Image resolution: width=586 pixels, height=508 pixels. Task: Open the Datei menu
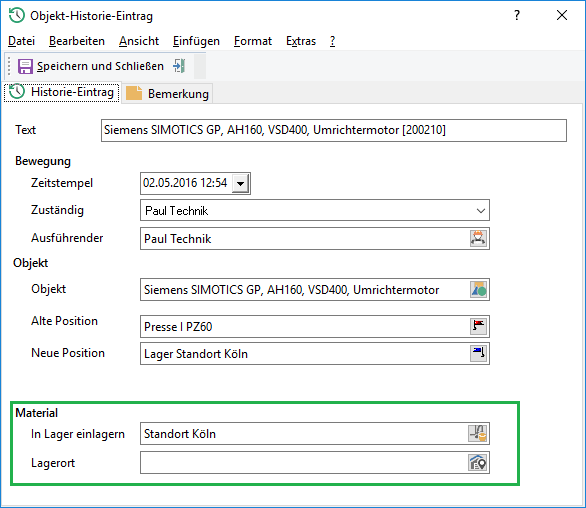coord(21,41)
